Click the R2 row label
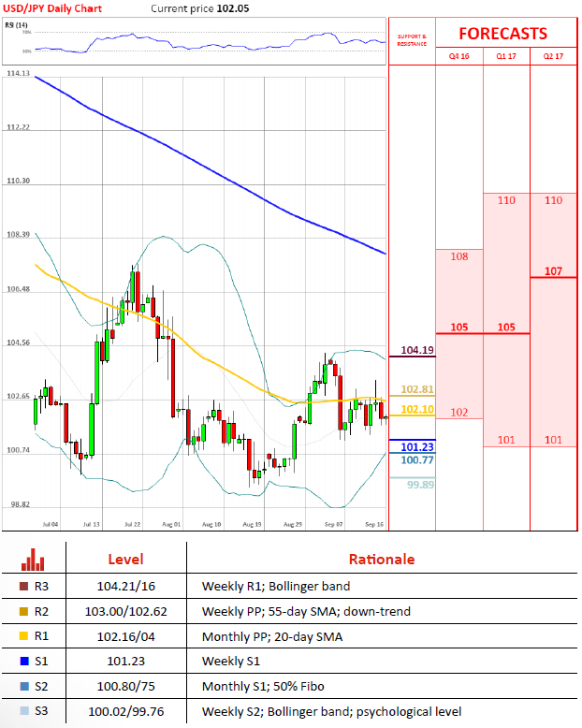 [41, 611]
